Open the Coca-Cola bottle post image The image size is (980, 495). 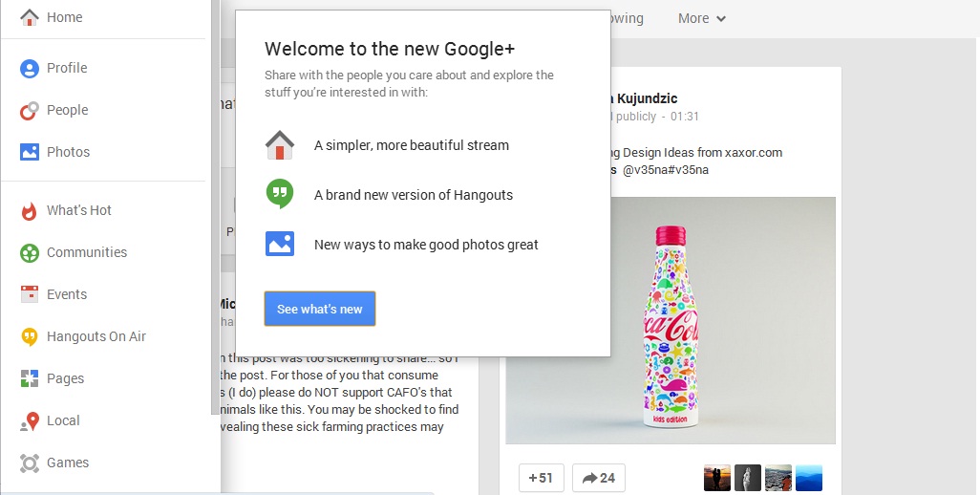point(671,320)
